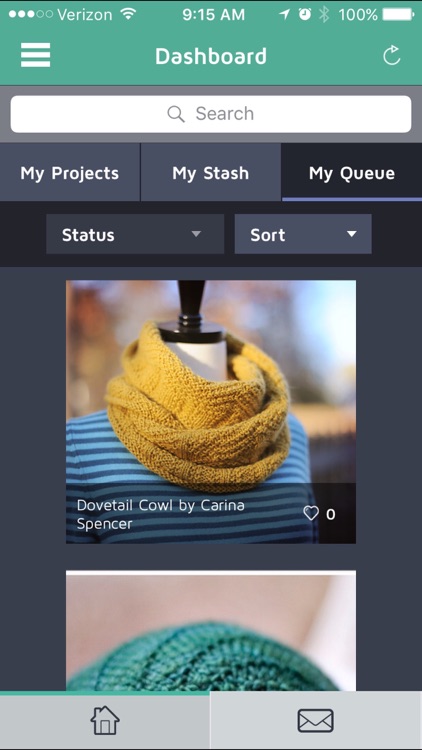This screenshot has width=422, height=750.
Task: Open the green knitted hat thumbnail
Action: [x=211, y=630]
